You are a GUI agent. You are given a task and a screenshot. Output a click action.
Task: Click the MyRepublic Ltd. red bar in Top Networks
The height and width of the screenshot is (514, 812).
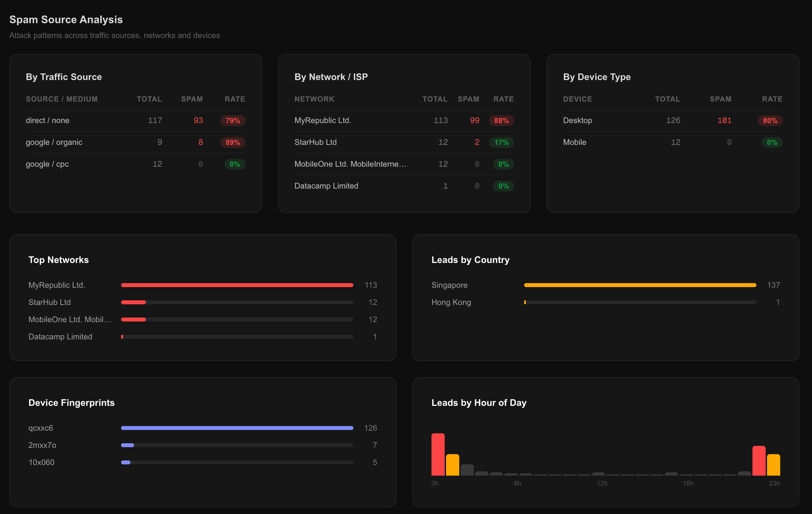pyautogui.click(x=237, y=285)
